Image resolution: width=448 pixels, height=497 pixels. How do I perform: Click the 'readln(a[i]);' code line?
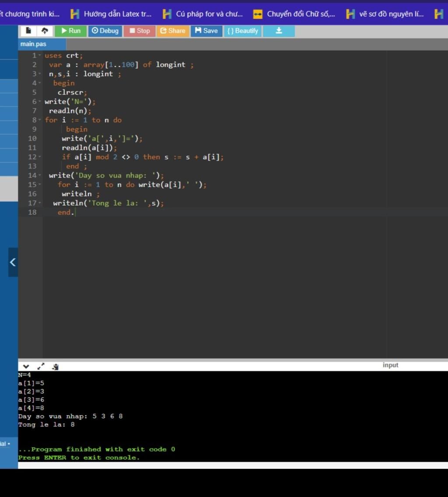pos(89,148)
